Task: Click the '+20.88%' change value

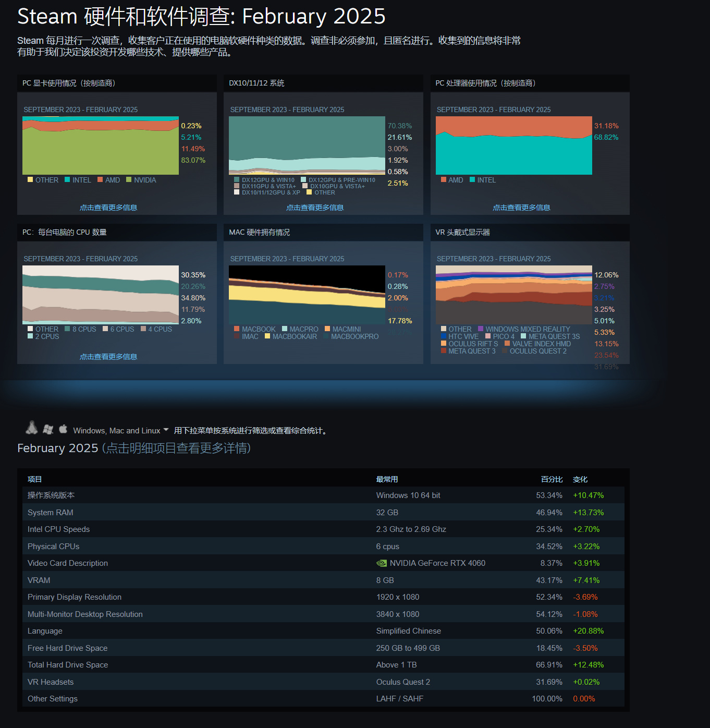Action: [589, 631]
